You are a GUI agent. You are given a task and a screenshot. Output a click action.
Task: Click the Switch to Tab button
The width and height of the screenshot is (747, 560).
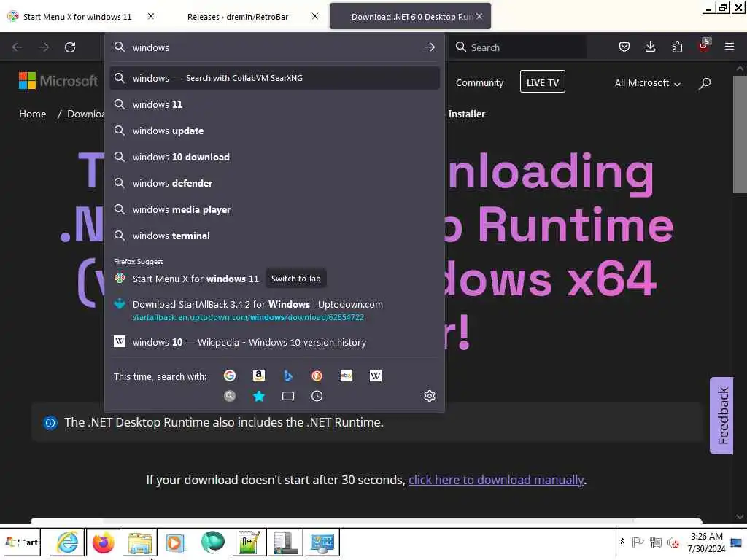point(296,279)
